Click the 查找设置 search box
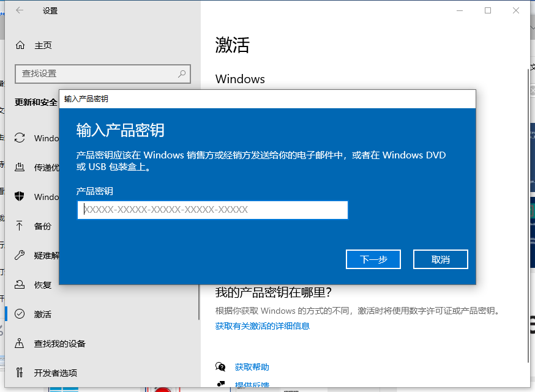 (102, 73)
